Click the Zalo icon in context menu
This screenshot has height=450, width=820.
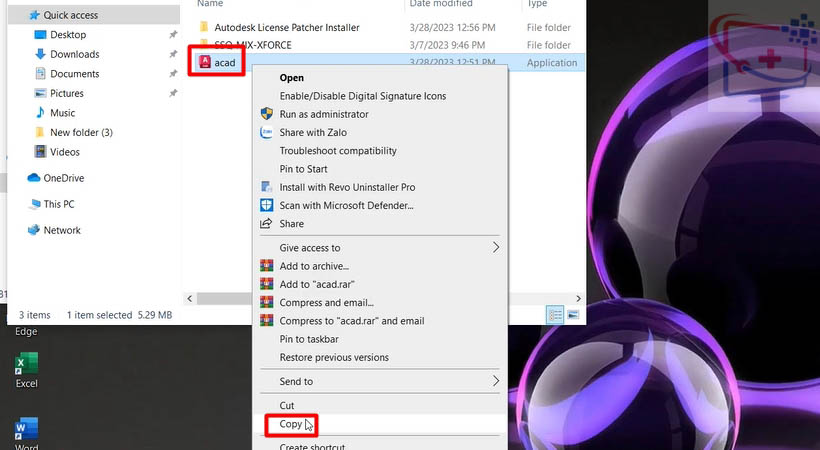coord(267,132)
